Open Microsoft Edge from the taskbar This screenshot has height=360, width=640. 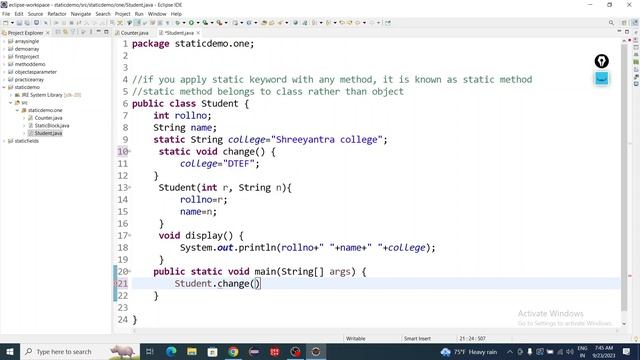coord(171,351)
